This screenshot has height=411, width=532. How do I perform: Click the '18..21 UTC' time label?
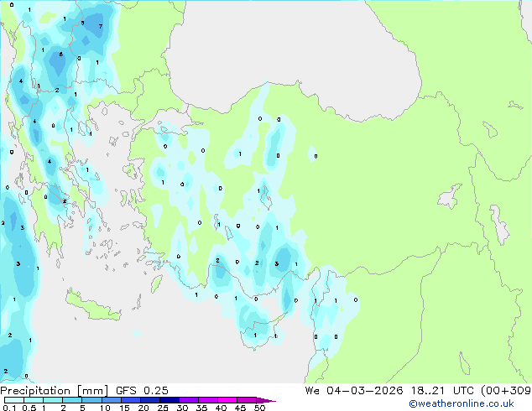click(442, 391)
